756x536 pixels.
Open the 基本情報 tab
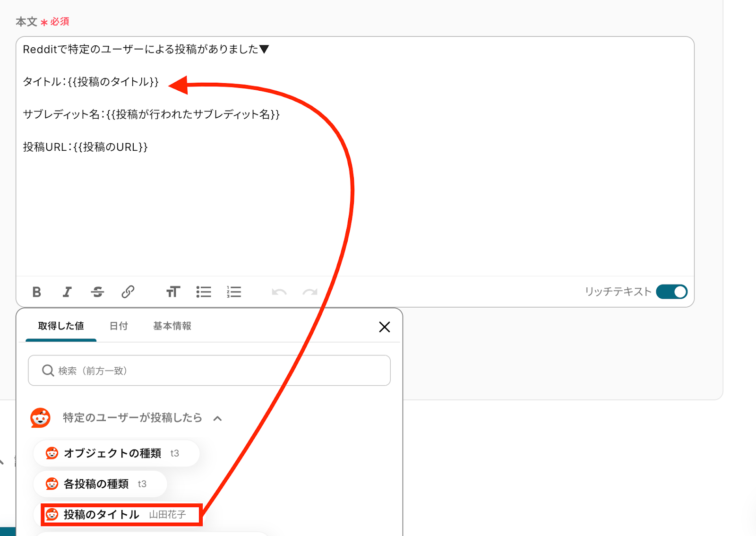(x=172, y=326)
